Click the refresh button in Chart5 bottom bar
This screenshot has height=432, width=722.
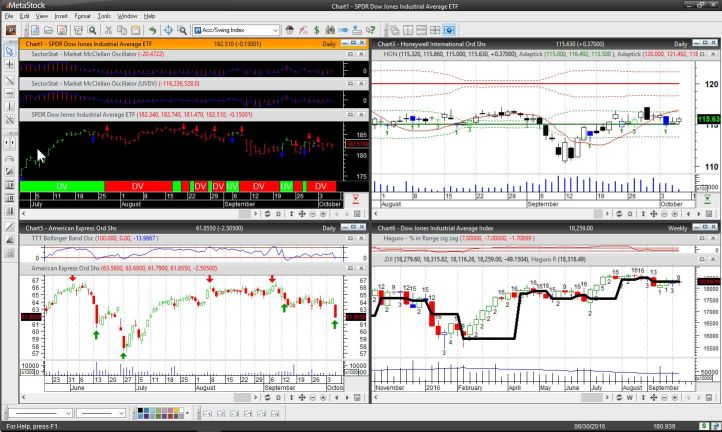click(x=267, y=397)
